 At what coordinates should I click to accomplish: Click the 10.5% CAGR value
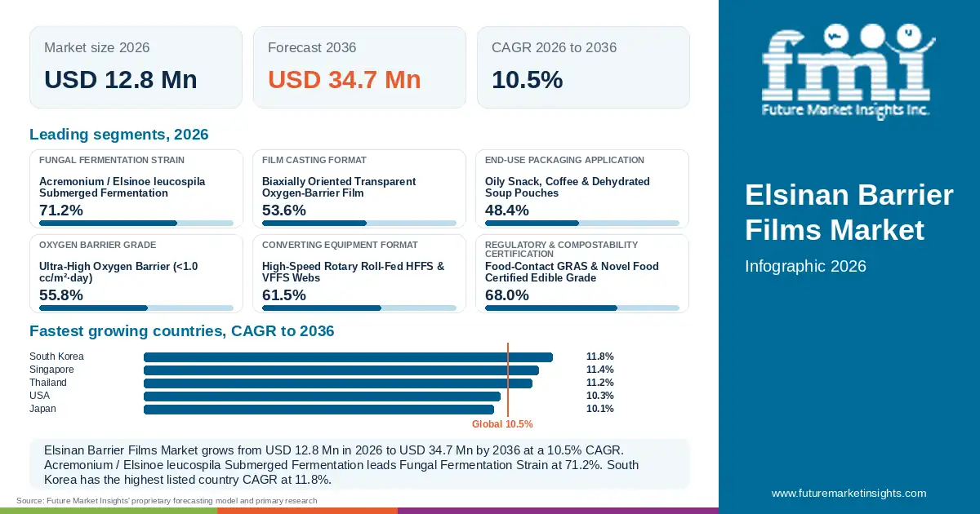point(527,79)
